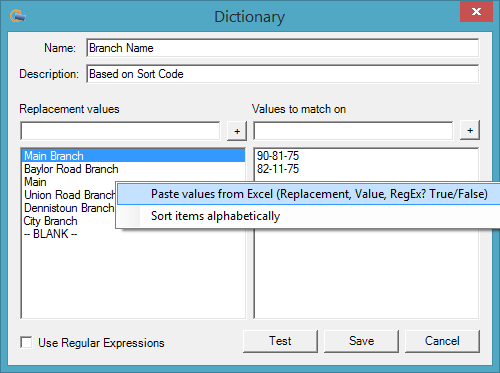Image resolution: width=500 pixels, height=373 pixels.
Task: Click the Save button
Action: (361, 341)
